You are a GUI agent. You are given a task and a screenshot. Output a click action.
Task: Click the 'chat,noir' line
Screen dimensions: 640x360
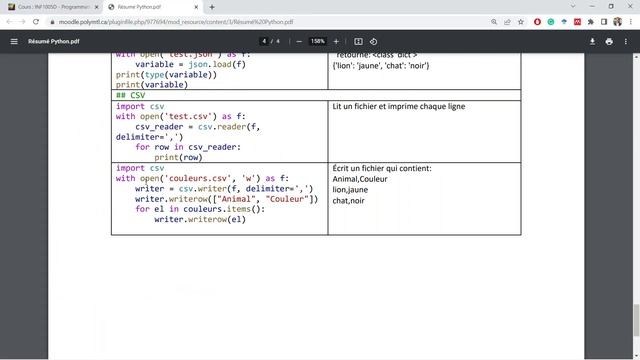tap(349, 200)
